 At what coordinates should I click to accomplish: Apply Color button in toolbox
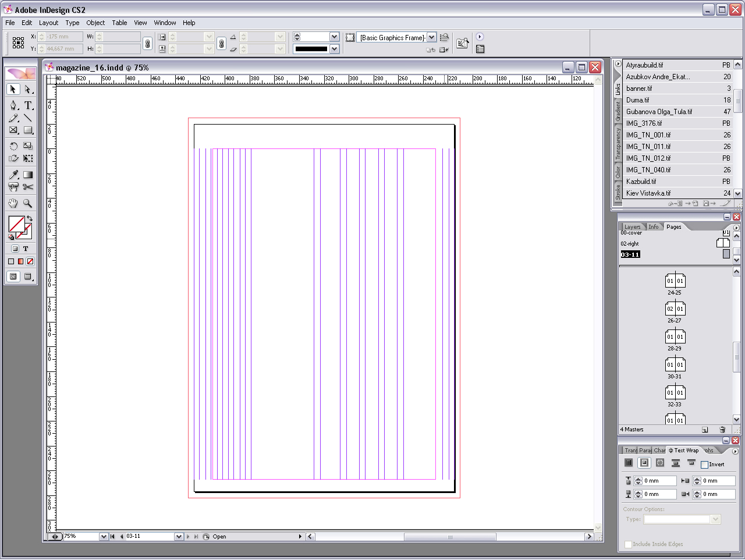(x=10, y=261)
